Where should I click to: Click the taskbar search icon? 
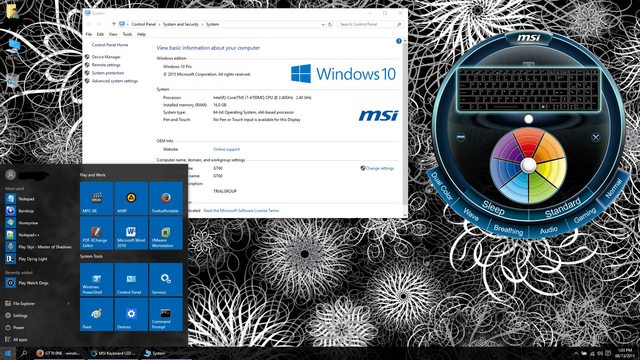(24, 353)
